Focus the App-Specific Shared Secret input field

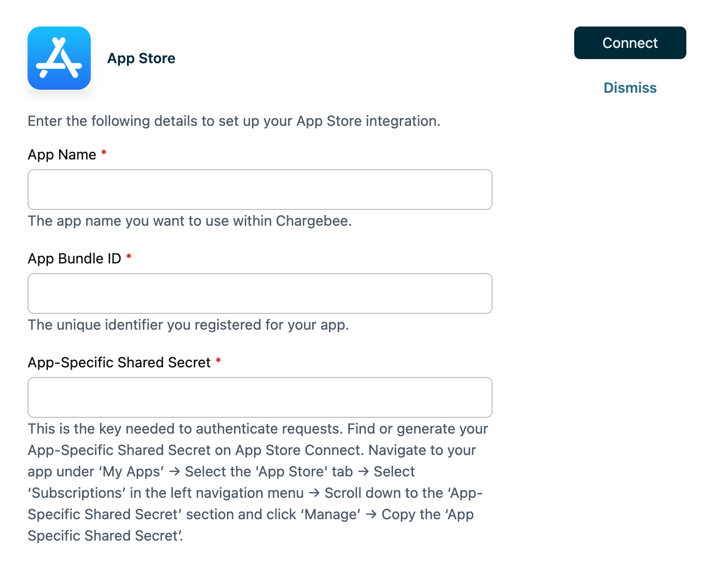(260, 397)
